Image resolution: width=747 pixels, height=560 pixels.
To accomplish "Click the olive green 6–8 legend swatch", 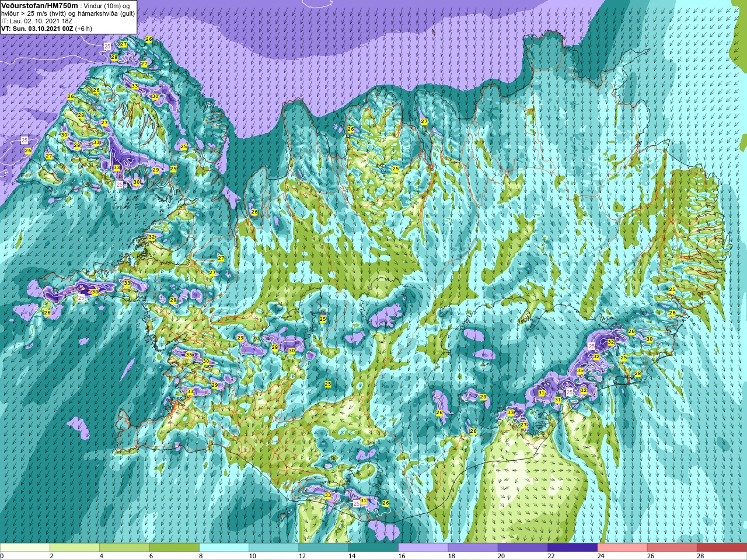I will [x=174, y=548].
